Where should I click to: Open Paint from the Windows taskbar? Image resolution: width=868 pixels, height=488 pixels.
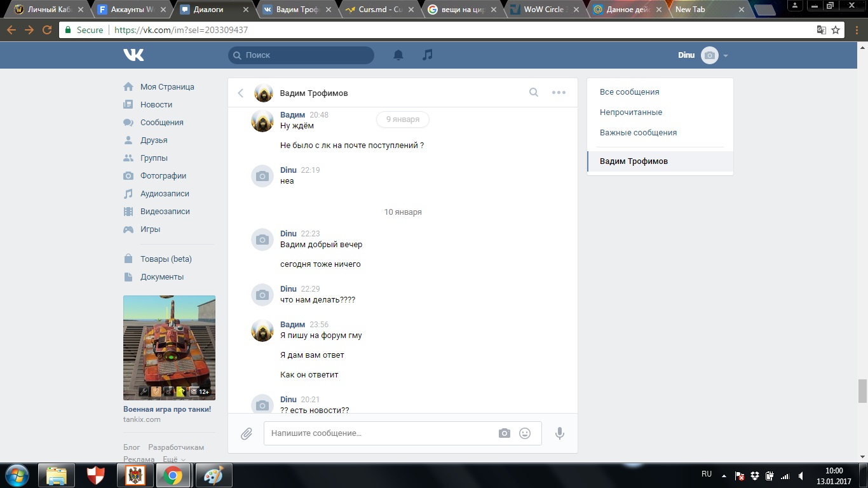point(214,475)
